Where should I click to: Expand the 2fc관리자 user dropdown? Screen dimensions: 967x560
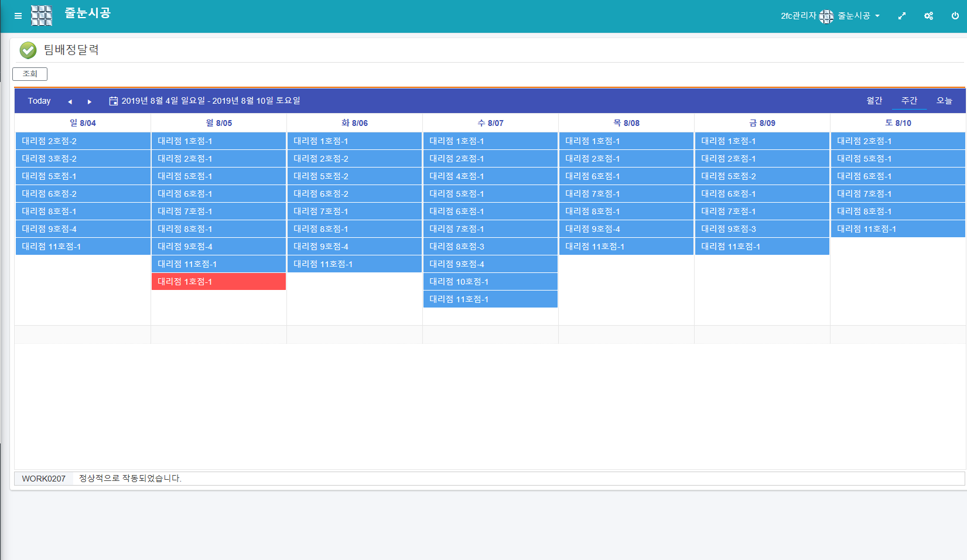[x=830, y=16]
